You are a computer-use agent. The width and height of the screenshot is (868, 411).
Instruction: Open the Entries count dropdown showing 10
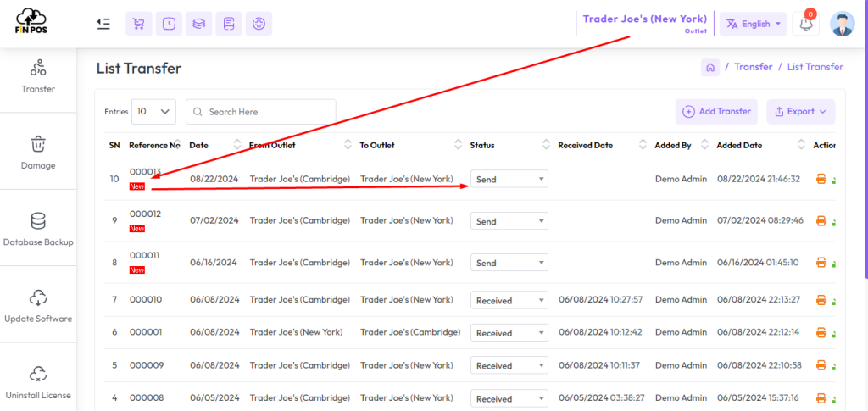[x=154, y=111]
